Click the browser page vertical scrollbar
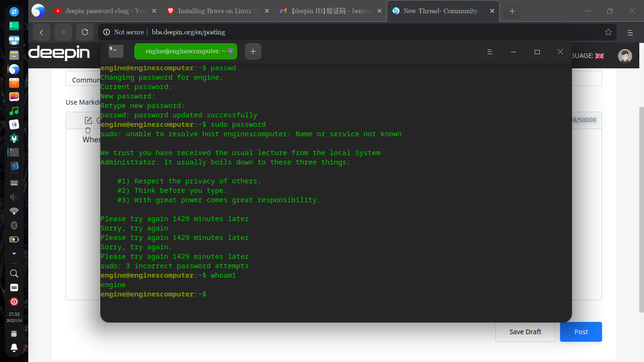 coord(641,209)
